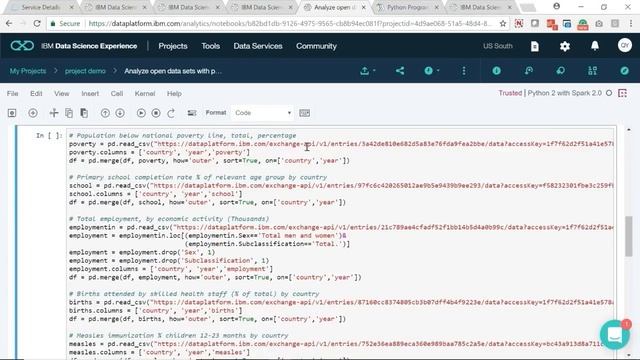Close the Analyze open data browser tab

tap(363, 7)
